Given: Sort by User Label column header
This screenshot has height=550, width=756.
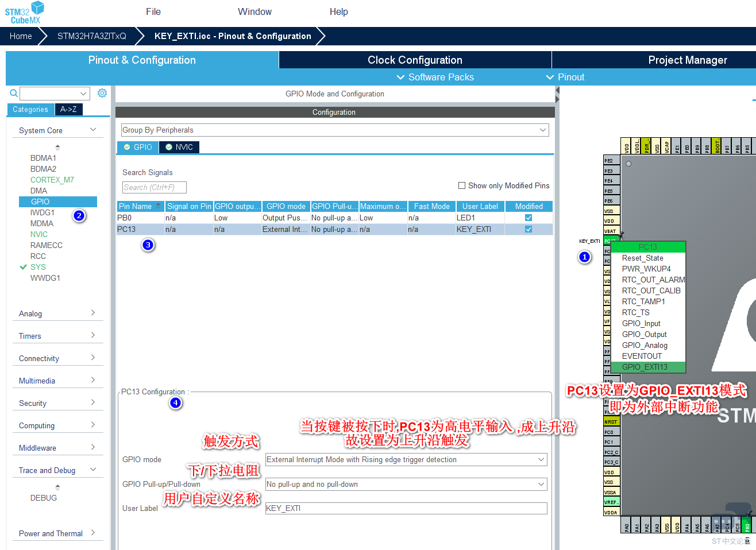Looking at the screenshot, I should pos(480,206).
